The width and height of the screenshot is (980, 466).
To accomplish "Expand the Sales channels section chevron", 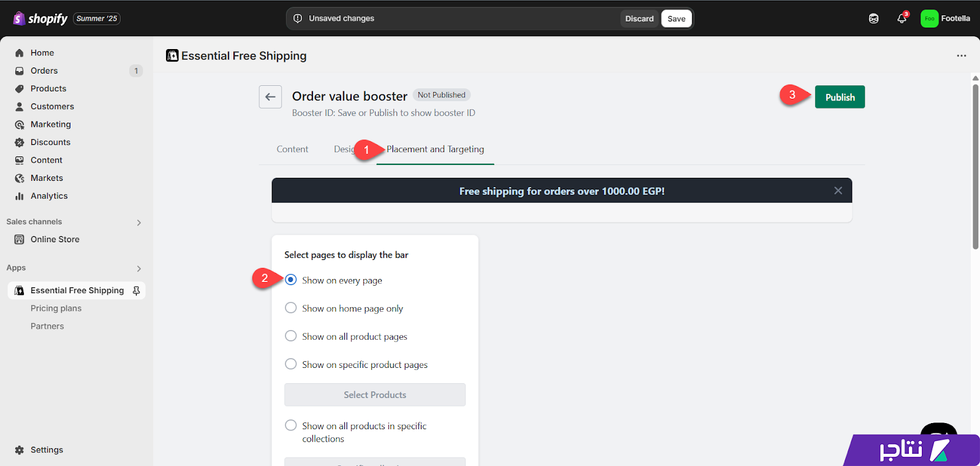I will [x=139, y=223].
